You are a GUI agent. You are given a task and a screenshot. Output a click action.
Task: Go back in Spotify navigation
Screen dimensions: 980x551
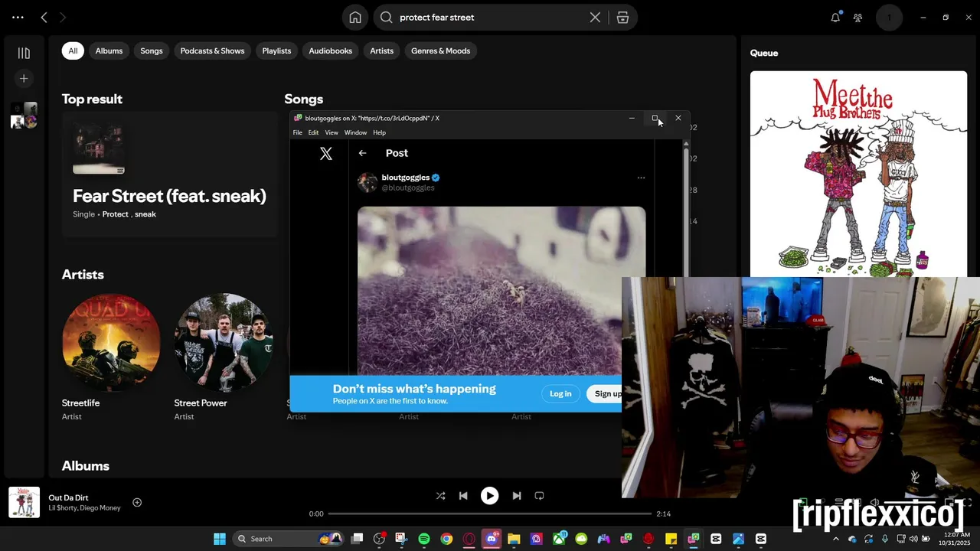[x=44, y=18]
